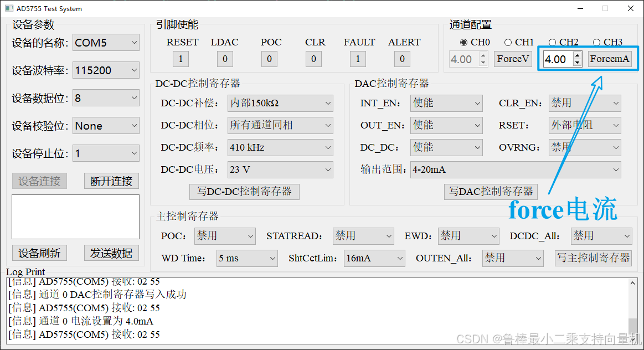Screen dimensions: 644x350
Task: Click 断开连接 to disconnect the device
Action: pos(111,181)
